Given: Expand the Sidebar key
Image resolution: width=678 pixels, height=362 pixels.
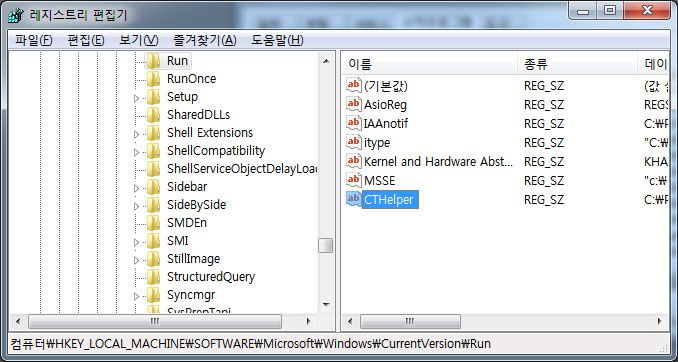Looking at the screenshot, I should pos(137,188).
